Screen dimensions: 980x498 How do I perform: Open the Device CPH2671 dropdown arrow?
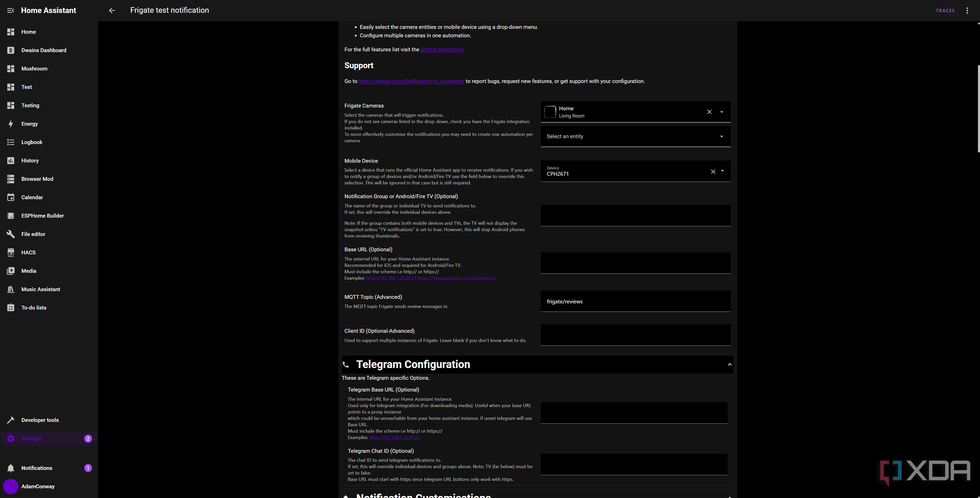point(722,171)
